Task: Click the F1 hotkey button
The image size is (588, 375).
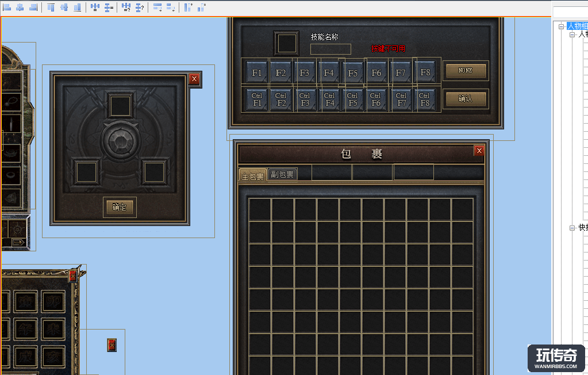Action: (256, 72)
